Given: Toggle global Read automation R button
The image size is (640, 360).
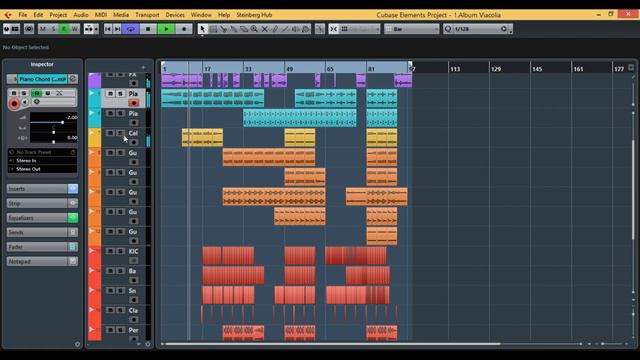Looking at the screenshot, I should pos(64,29).
